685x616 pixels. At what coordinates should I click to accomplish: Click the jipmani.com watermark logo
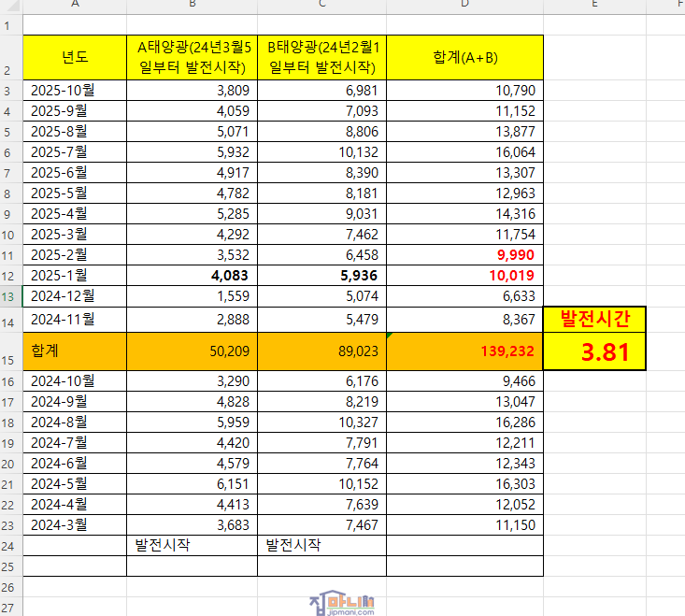341,603
